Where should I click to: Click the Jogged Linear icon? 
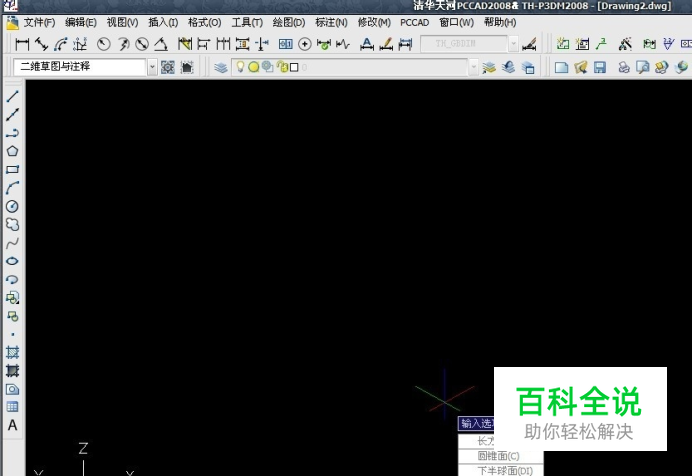coord(343,44)
